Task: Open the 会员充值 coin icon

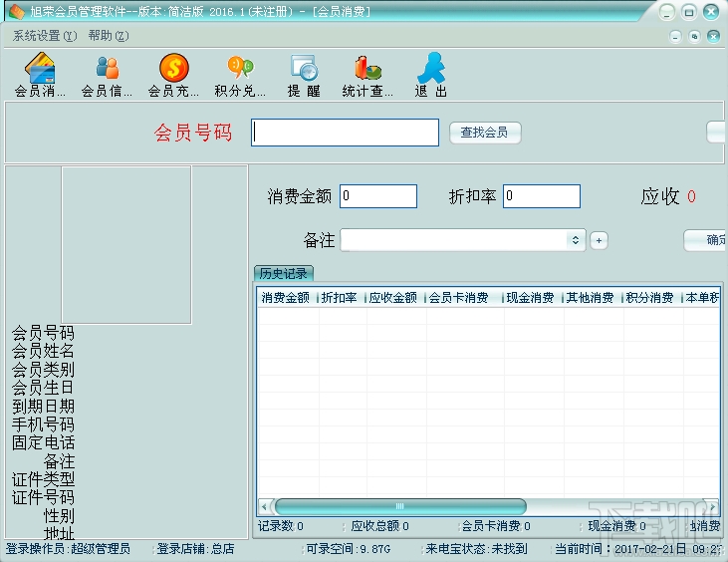Action: pos(173,75)
